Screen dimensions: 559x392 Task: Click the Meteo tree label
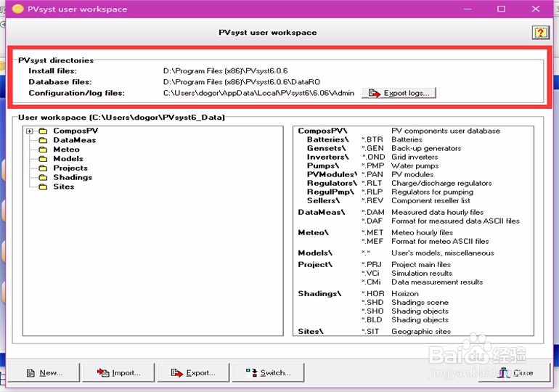66,150
